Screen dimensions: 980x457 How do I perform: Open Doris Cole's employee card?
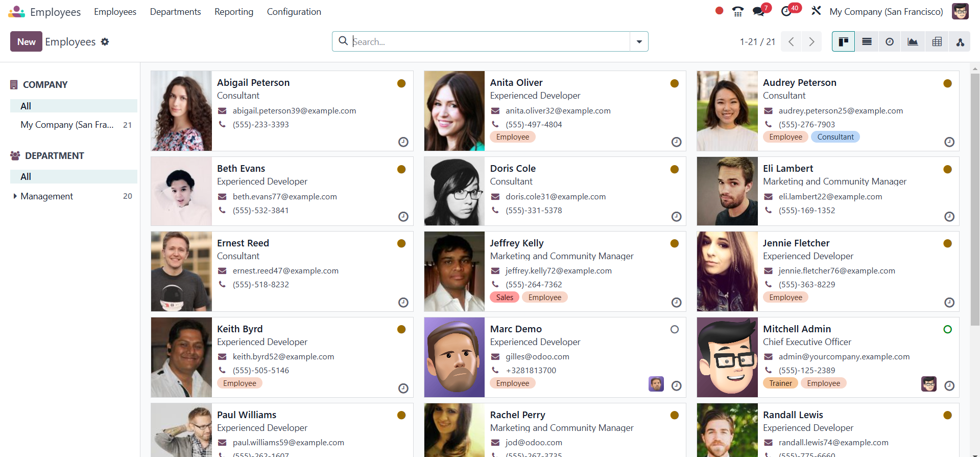(x=555, y=191)
